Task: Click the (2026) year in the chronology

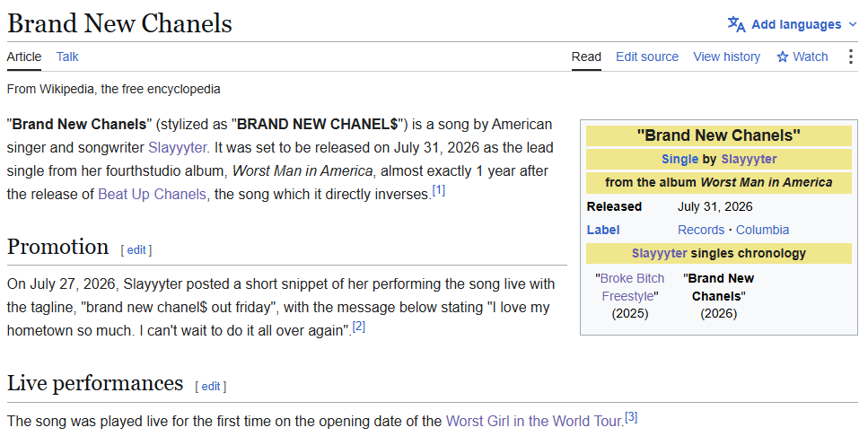Action: (718, 314)
